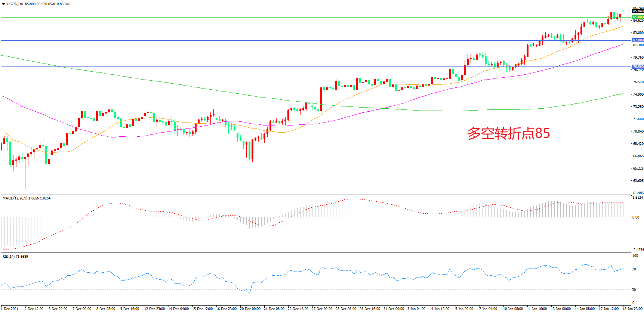This screenshot has height=313, width=644.
Task: Click the 14 Dec 04:00 time label
Action: [x=178, y=309]
